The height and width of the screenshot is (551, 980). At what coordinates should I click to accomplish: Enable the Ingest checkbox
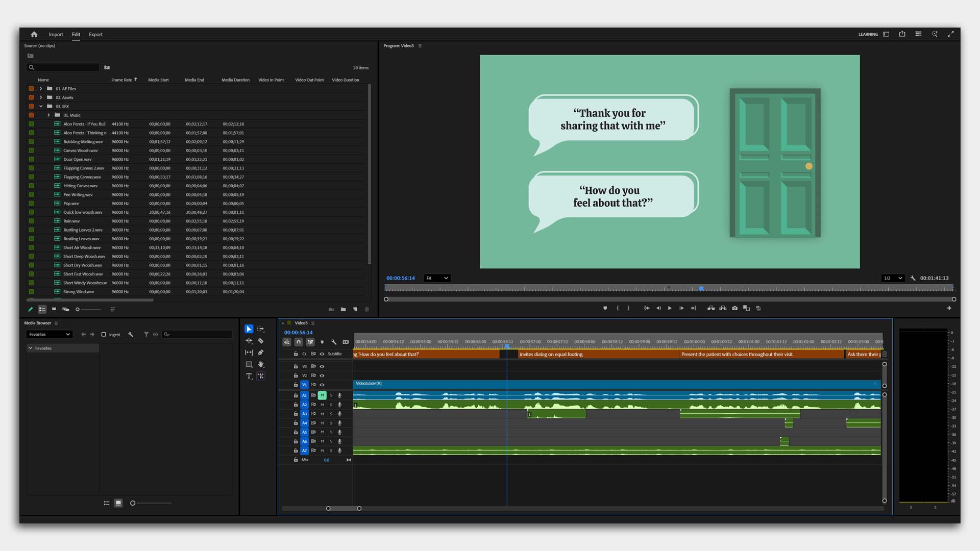[x=104, y=335]
